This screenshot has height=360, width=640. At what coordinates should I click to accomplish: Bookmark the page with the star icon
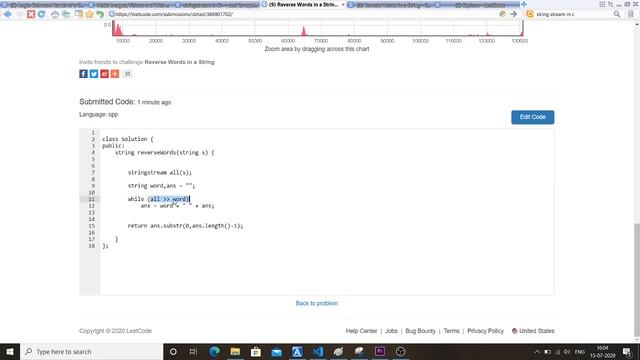click(89, 14)
